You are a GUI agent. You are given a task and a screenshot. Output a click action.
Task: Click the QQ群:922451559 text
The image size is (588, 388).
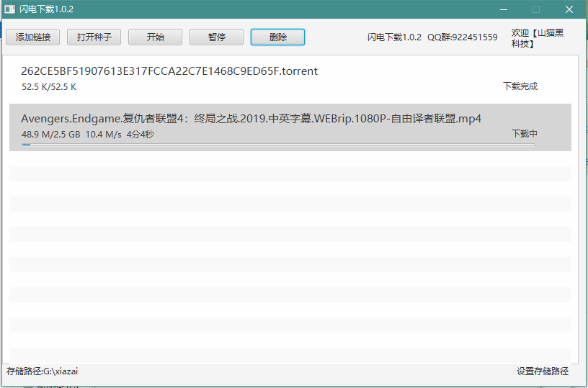click(463, 37)
